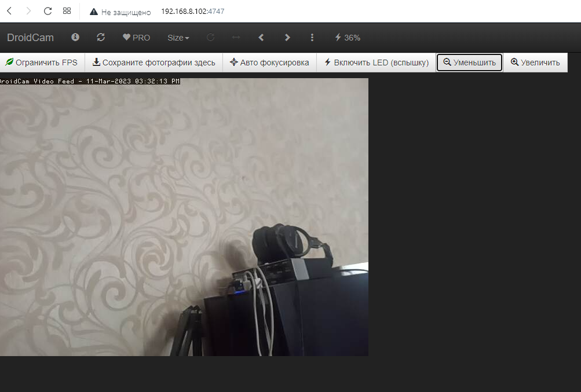
Task: Click the DroidCam refresh arrows icon
Action: (101, 37)
